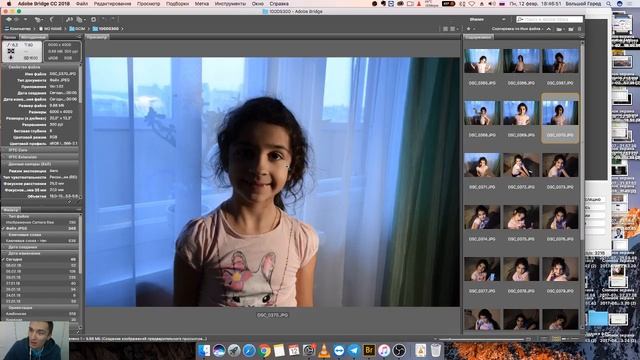Go to Компьютер in the path bar
The image size is (640, 360).
coord(18,29)
